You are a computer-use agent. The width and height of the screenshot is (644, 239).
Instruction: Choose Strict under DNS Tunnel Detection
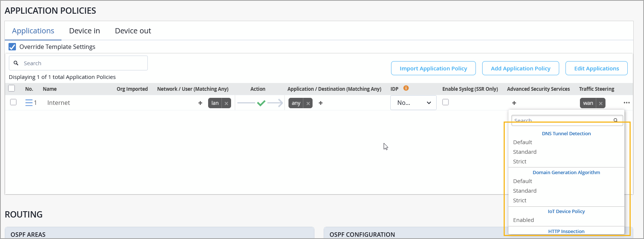coord(520,162)
